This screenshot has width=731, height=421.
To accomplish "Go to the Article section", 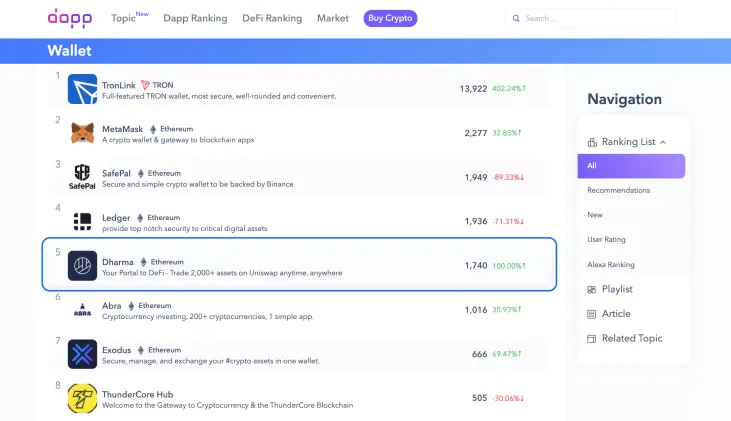I will (x=616, y=314).
